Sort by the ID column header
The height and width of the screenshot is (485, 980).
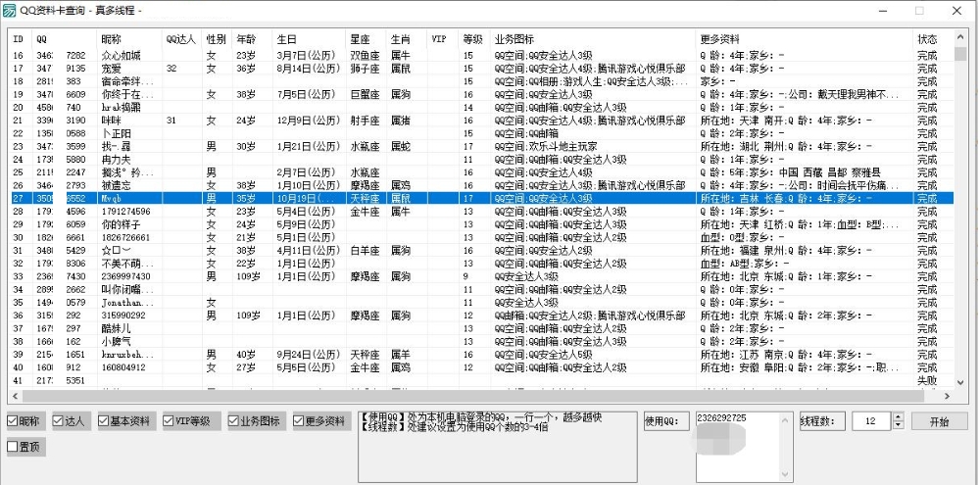[x=20, y=39]
